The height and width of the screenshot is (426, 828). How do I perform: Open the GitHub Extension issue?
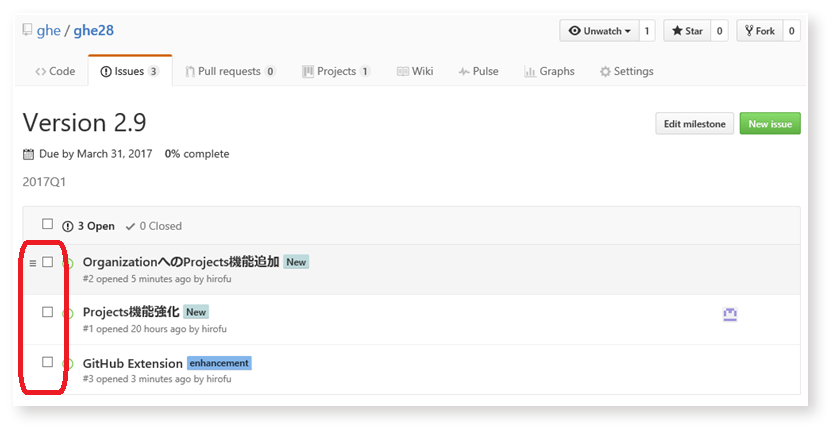pyautogui.click(x=133, y=363)
